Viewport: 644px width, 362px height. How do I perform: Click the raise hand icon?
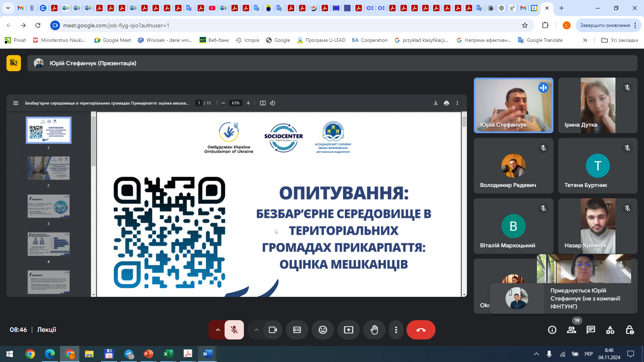(x=374, y=330)
